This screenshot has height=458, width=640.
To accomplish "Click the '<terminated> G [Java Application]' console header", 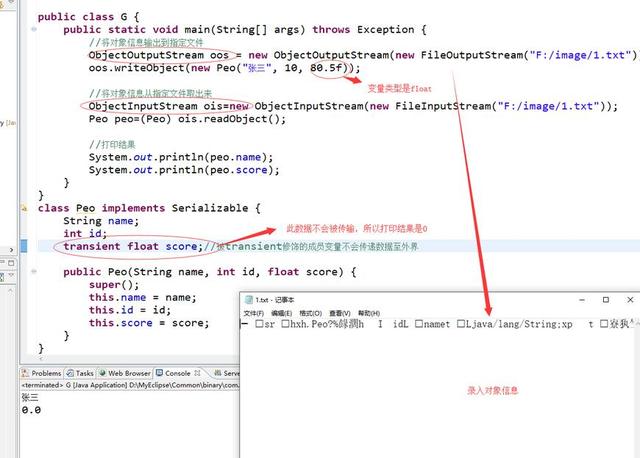I will coord(131,385).
